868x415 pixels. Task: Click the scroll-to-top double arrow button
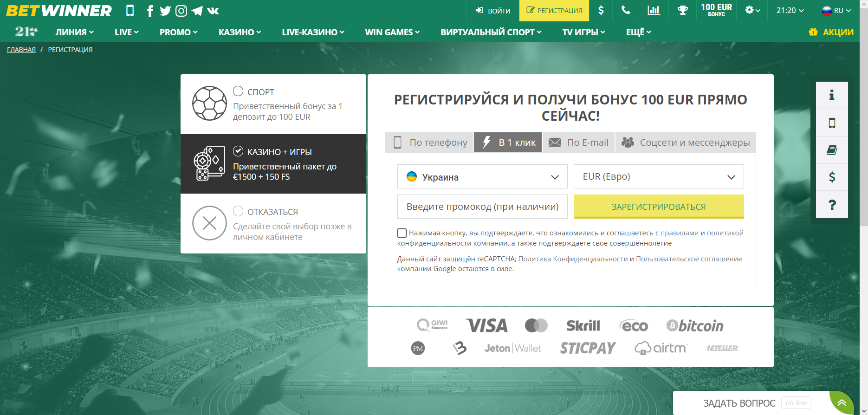click(x=842, y=403)
